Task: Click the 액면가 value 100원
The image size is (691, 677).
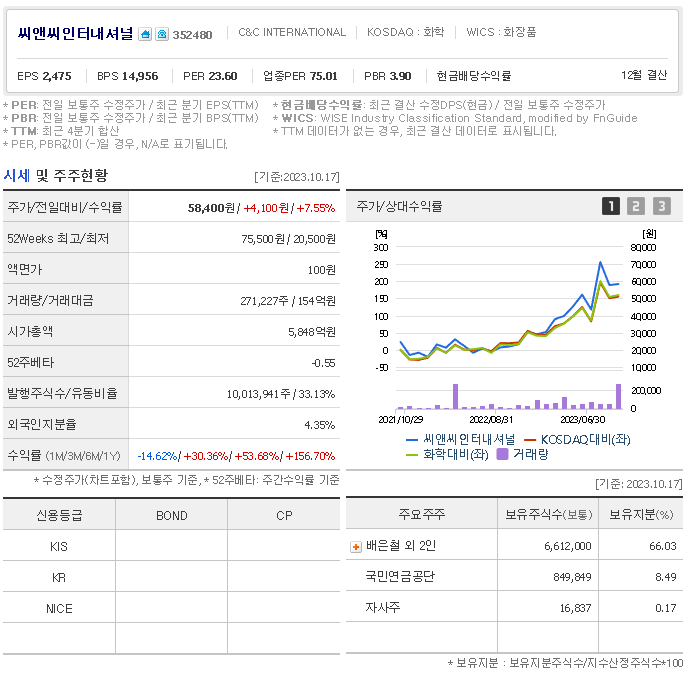Action: tap(321, 270)
